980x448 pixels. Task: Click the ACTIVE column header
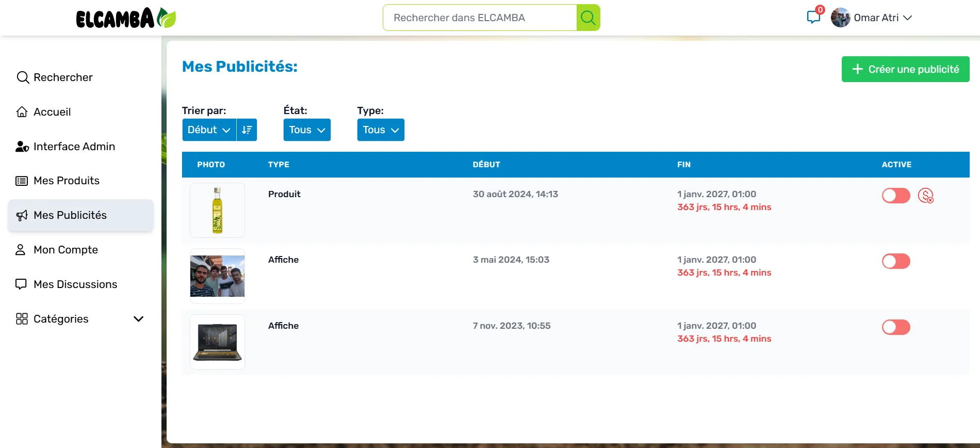click(x=896, y=165)
